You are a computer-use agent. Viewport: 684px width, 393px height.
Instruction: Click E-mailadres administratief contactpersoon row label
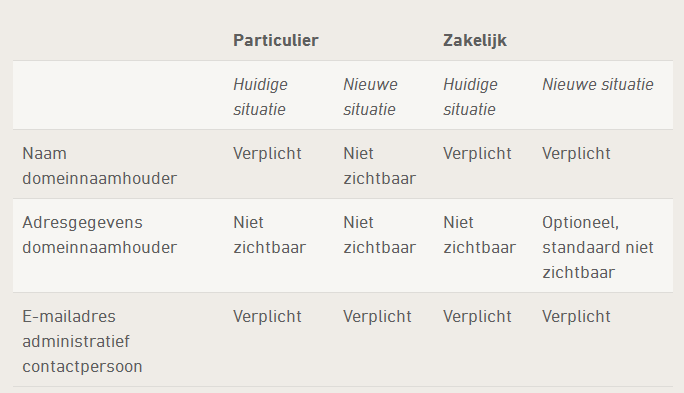pos(82,341)
